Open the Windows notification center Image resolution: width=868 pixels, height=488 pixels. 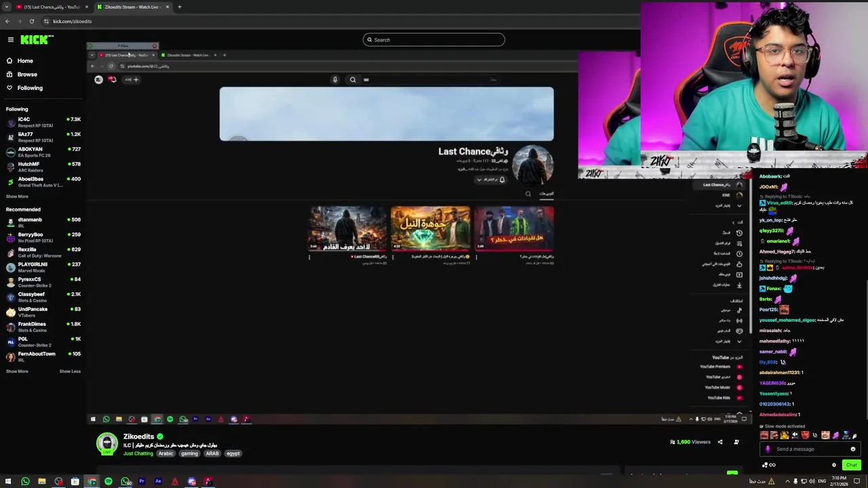click(857, 482)
